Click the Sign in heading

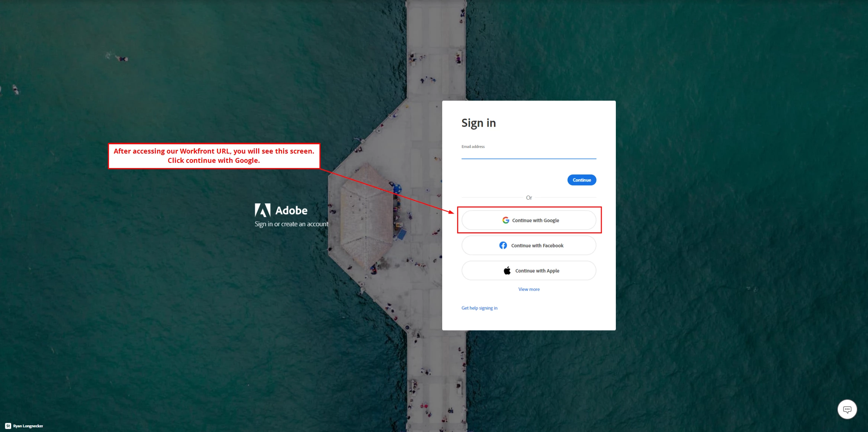478,123
